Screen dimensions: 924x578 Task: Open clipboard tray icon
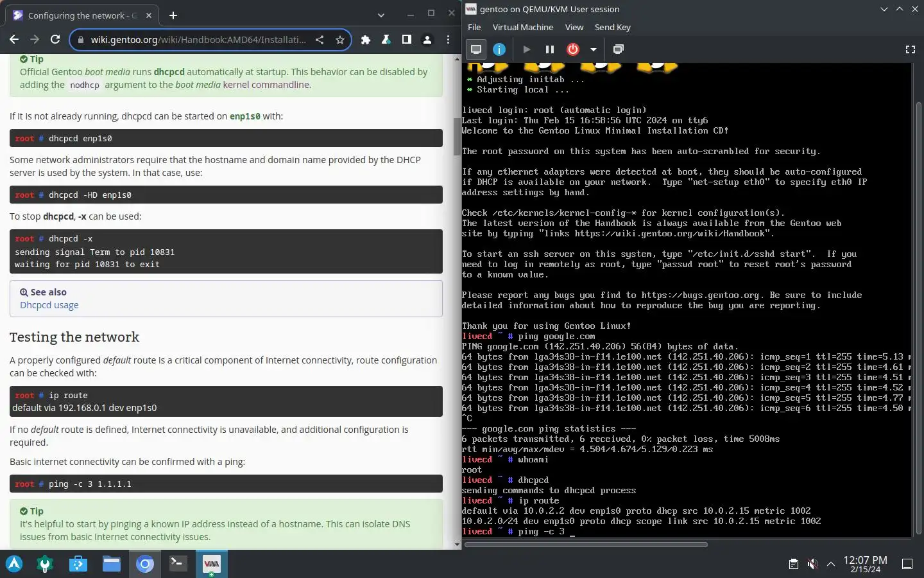(x=794, y=564)
